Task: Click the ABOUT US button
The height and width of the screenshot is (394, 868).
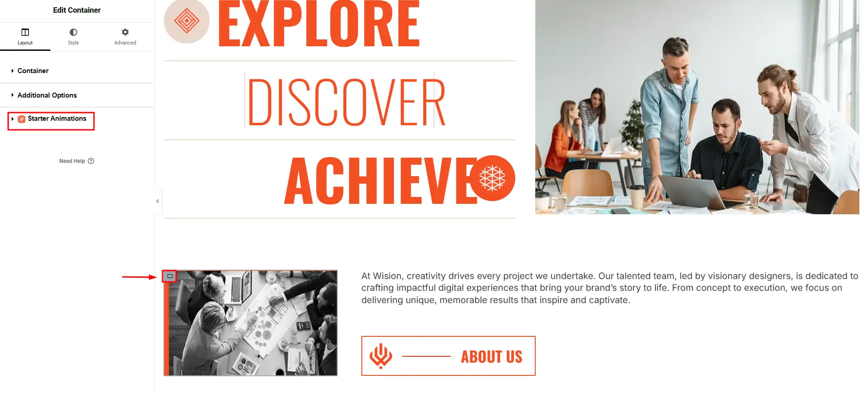Action: coord(448,356)
